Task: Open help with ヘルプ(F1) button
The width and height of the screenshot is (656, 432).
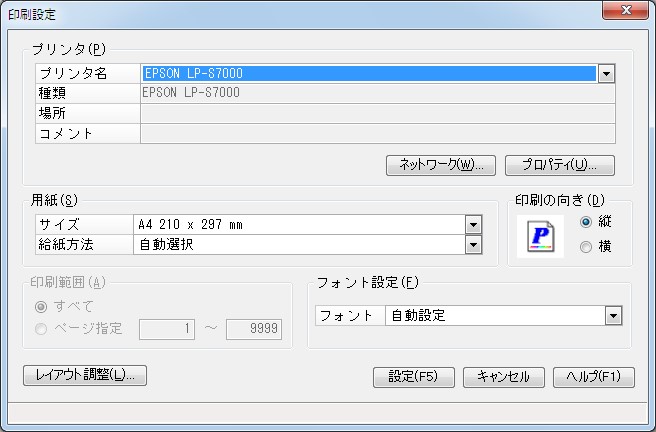Action: coord(594,377)
